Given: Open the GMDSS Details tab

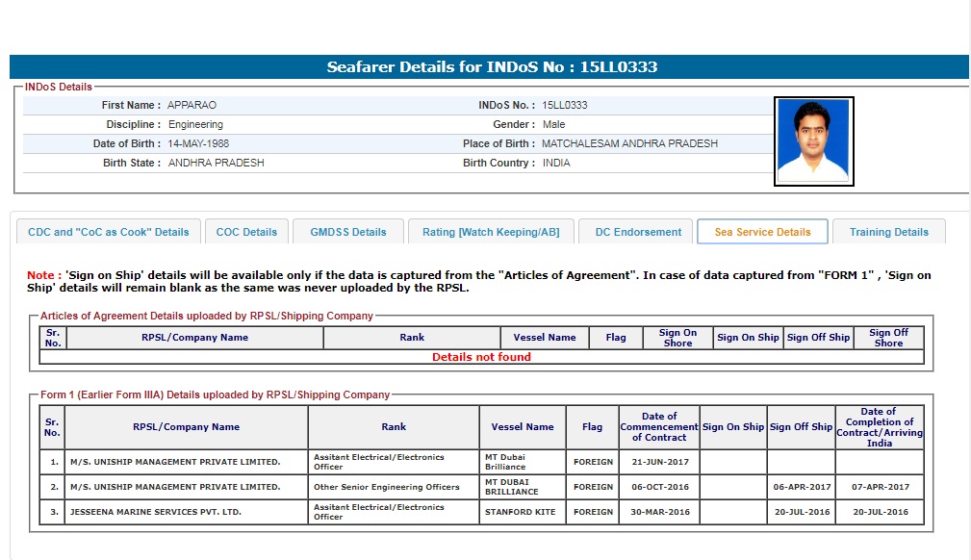Looking at the screenshot, I should click(347, 232).
